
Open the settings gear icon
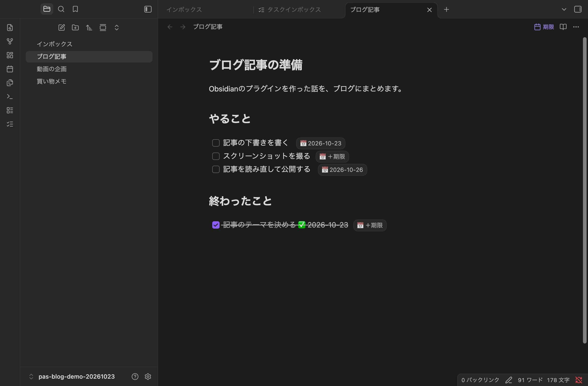148,376
